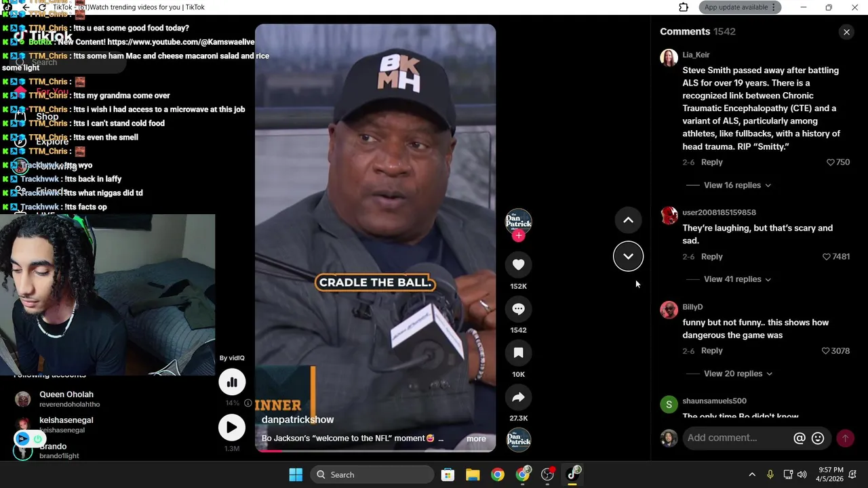Open Queen Oholah's account
The width and height of the screenshot is (868, 488).
[x=66, y=399]
